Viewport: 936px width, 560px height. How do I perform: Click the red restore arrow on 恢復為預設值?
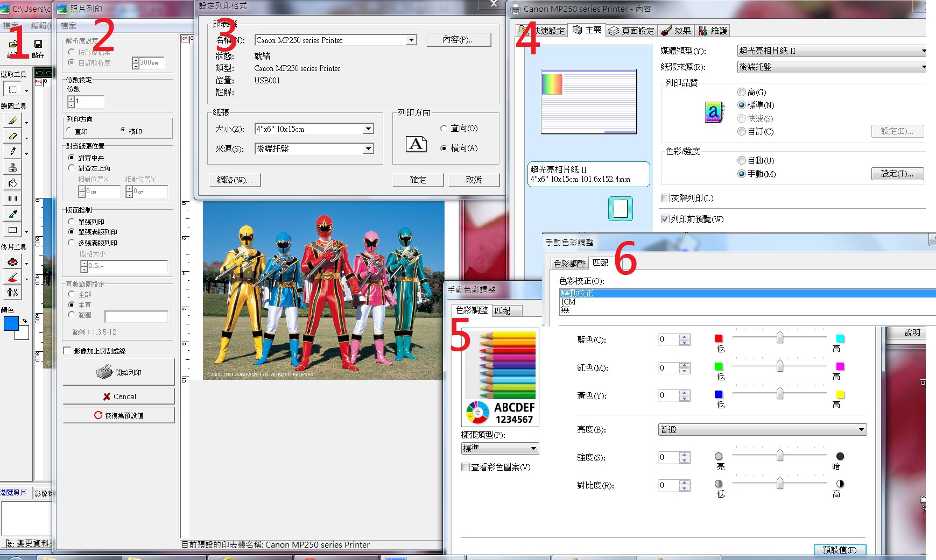tap(98, 415)
